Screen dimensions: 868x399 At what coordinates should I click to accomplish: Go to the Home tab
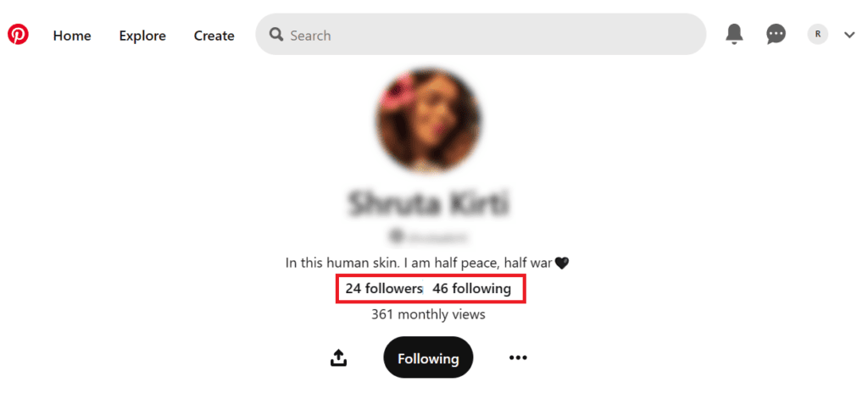[x=72, y=36]
